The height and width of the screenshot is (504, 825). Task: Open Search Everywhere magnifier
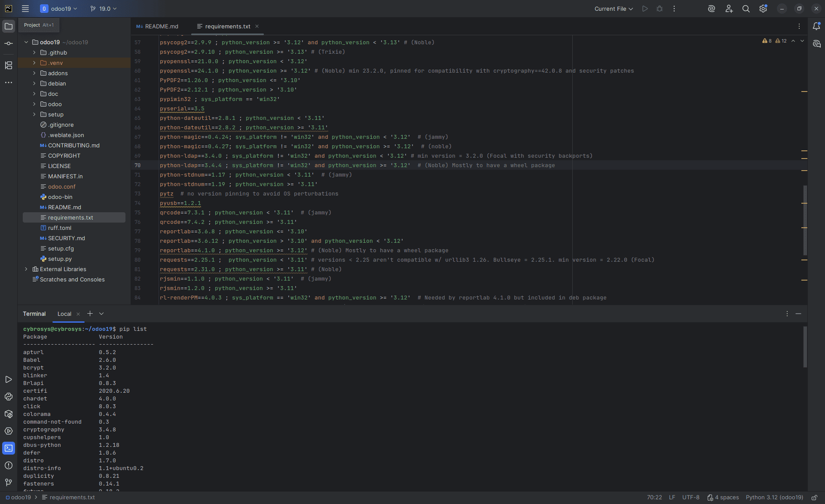click(746, 9)
